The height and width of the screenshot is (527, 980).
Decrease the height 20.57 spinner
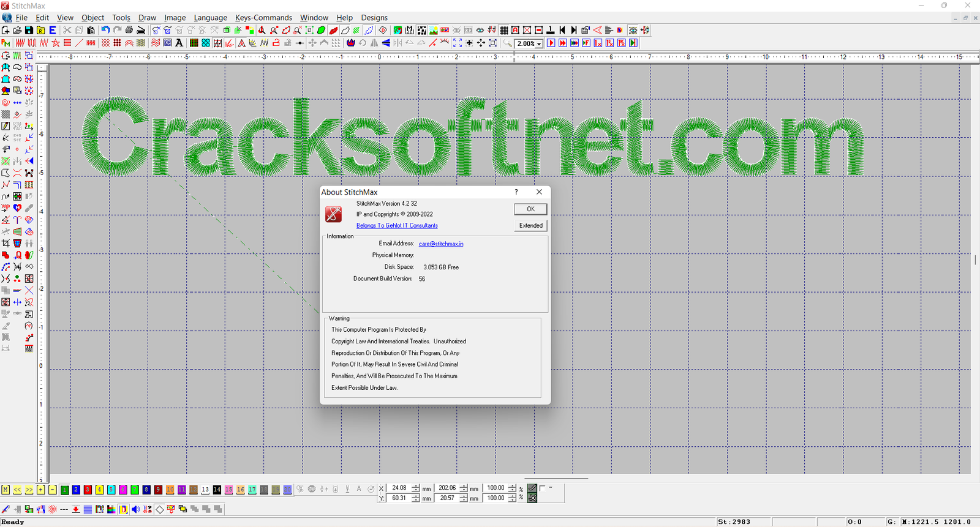[464, 500]
